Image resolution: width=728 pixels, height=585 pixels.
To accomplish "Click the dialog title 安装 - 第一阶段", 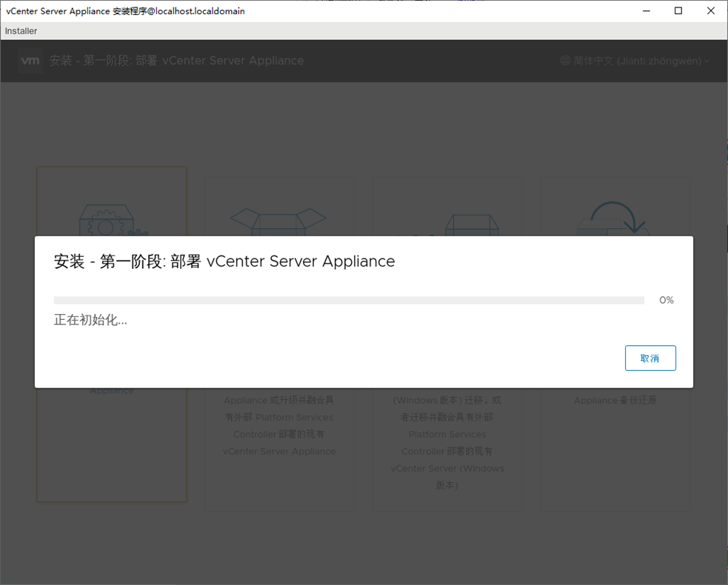I will pos(224,261).
